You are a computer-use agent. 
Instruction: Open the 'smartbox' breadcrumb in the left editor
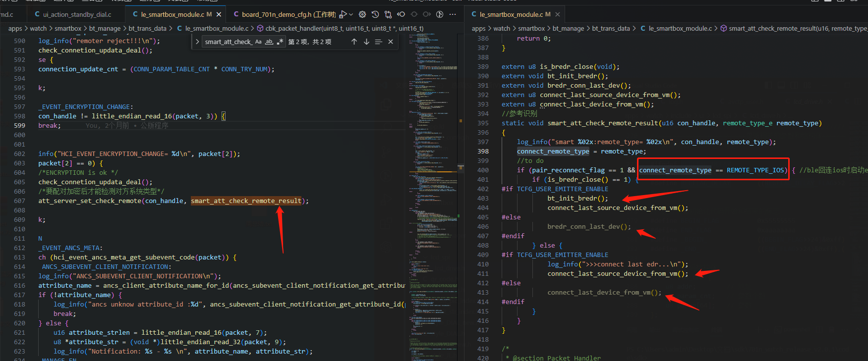click(68, 29)
